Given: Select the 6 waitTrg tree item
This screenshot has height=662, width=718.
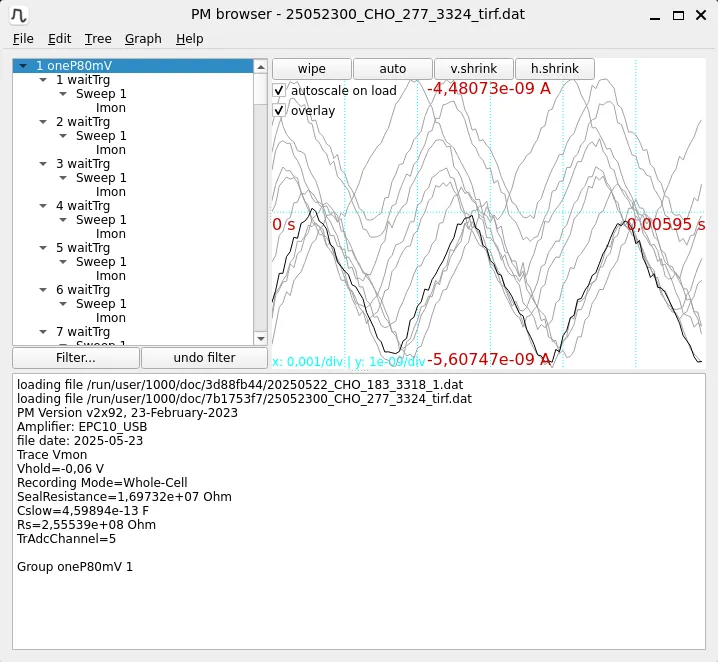Looking at the screenshot, I should pyautogui.click(x=83, y=290).
